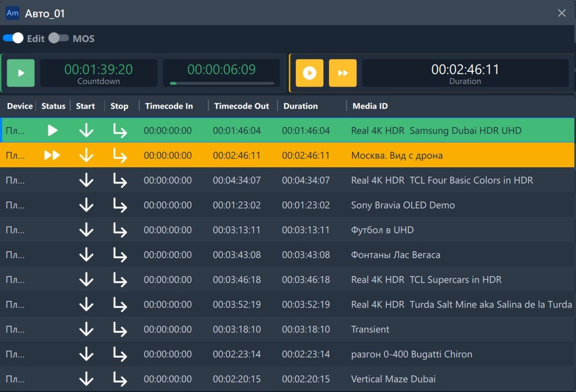Select 'Sony Bravia OLED Demo' entry
The width and height of the screenshot is (576, 392).
click(x=402, y=205)
